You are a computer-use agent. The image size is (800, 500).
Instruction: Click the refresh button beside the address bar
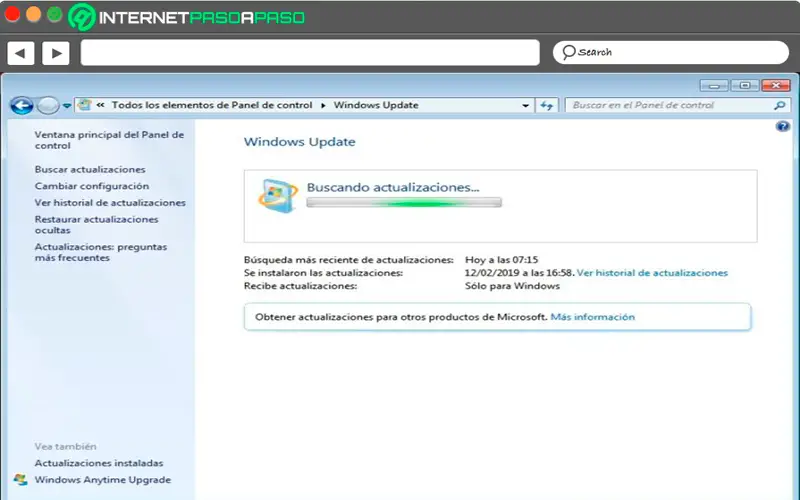546,106
